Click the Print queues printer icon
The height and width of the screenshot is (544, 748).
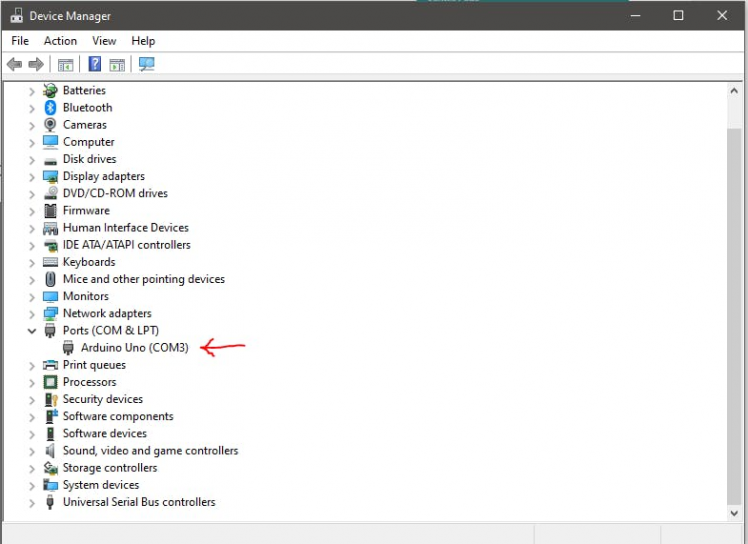point(50,365)
